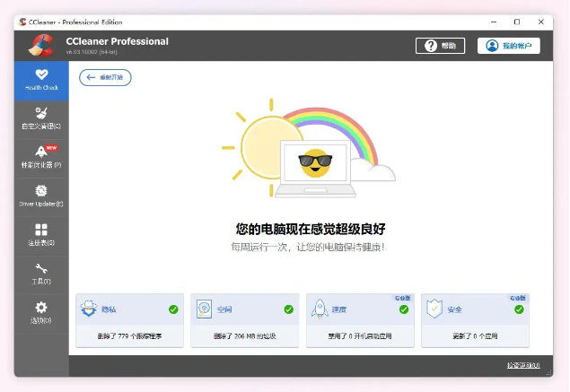Open 工具 (Tools) wrench item in sidebar

tap(41, 275)
